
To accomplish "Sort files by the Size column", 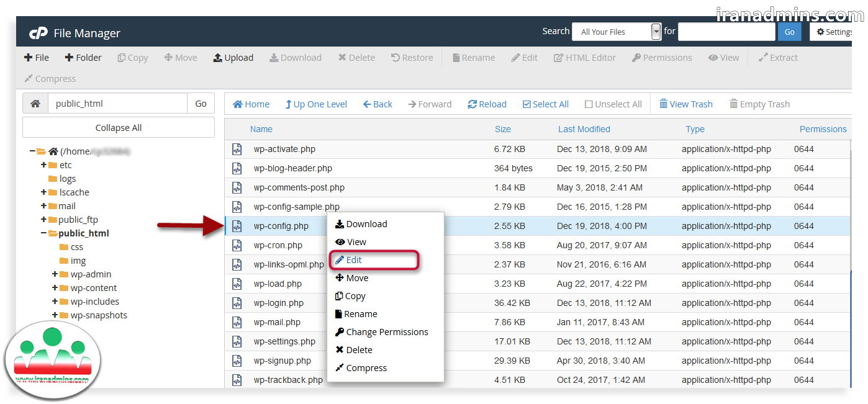I will tap(503, 129).
